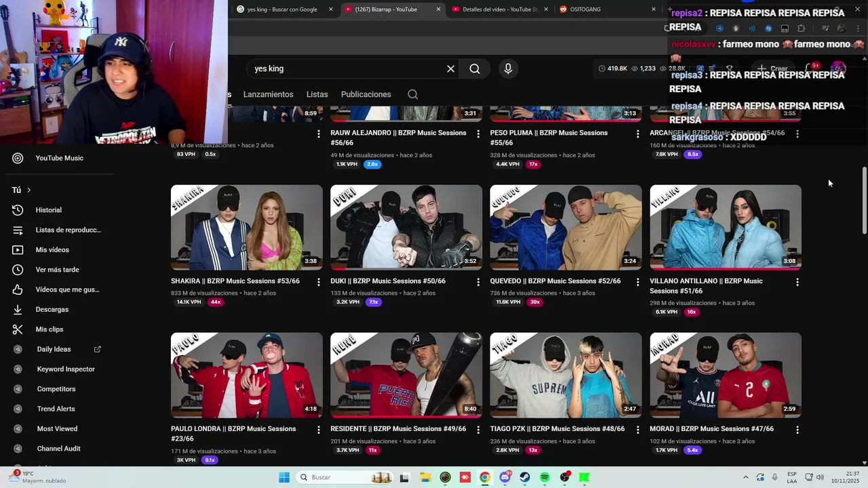Click the Tiago PZK video thumbnail
The height and width of the screenshot is (488, 868).
coord(566,375)
